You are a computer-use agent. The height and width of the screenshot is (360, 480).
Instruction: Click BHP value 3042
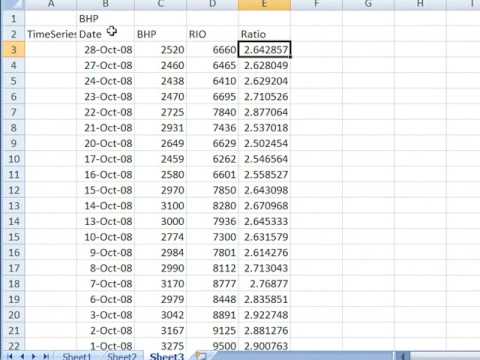pyautogui.click(x=160, y=315)
